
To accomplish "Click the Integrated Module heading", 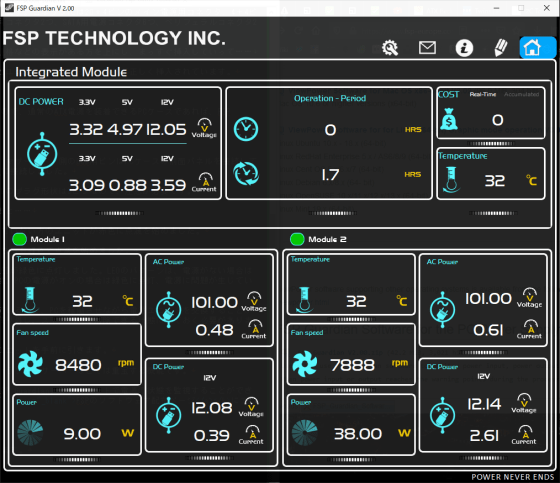I will pos(71,72).
